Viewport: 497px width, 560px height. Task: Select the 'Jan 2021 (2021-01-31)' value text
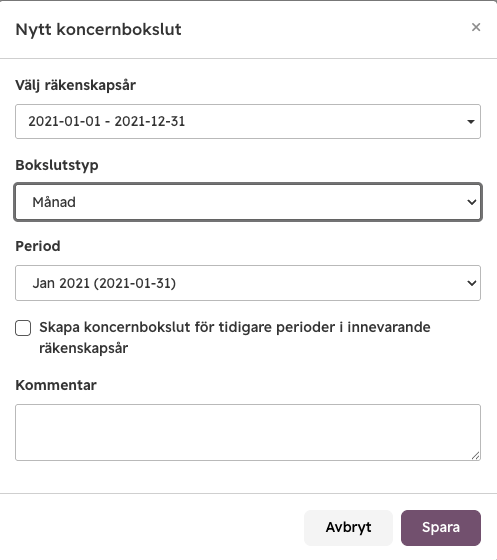click(x=104, y=283)
